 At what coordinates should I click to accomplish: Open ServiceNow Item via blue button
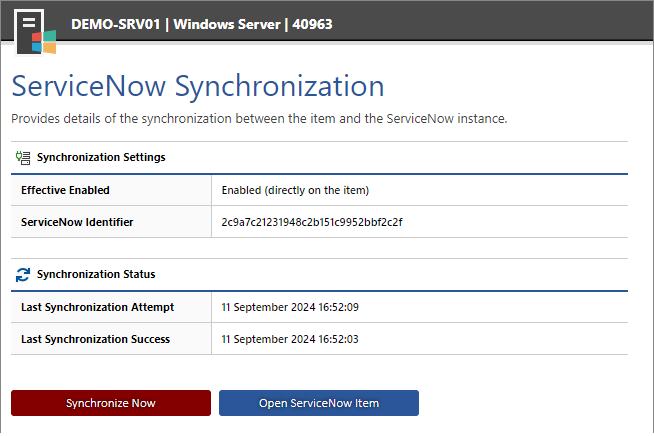coord(319,403)
